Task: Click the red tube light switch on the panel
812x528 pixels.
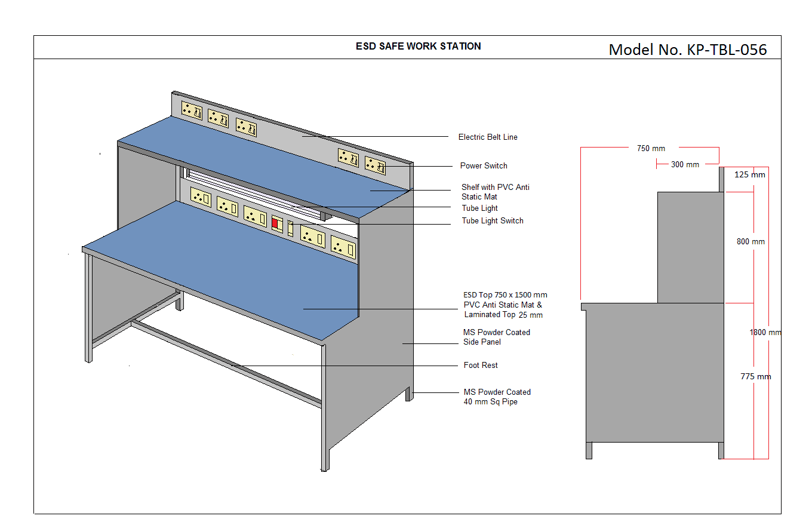Action: [276, 223]
